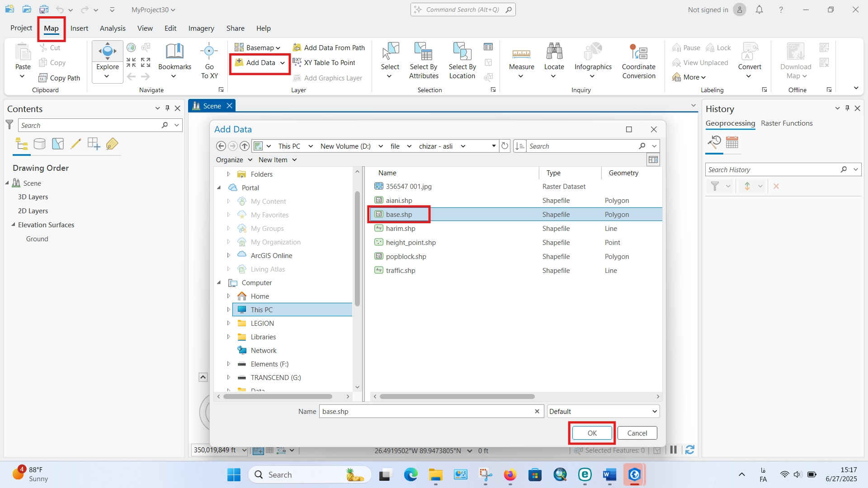Click Add Data From Path
The image size is (868, 488).
(329, 47)
